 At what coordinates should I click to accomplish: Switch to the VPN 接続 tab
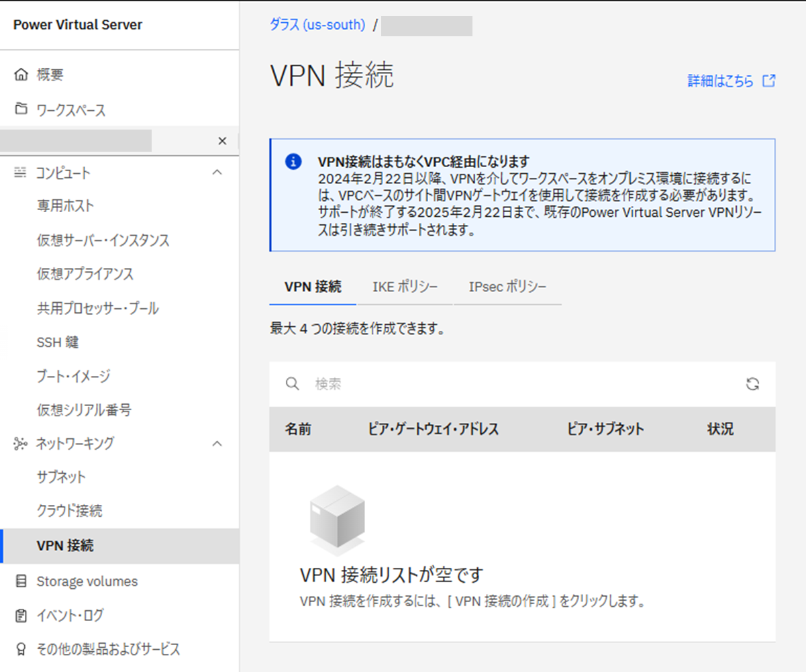(x=313, y=287)
